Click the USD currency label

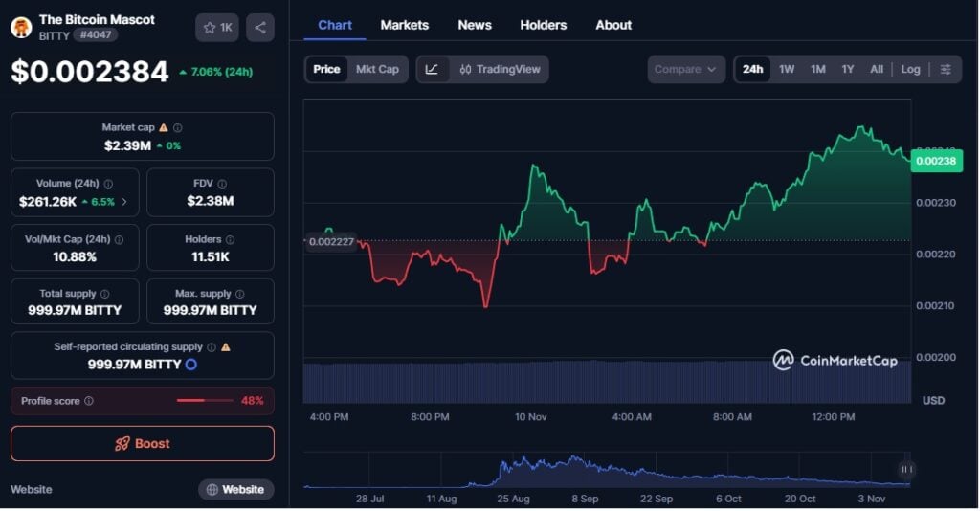(x=934, y=400)
